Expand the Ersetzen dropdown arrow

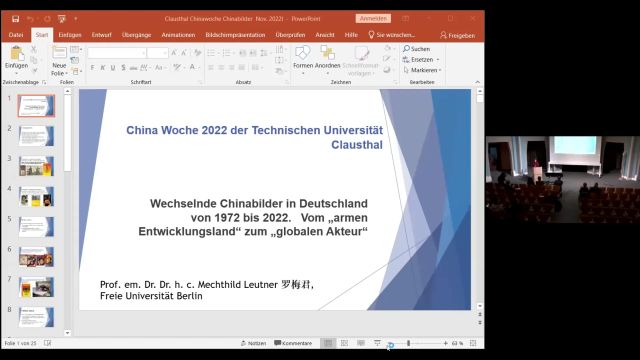pos(438,60)
